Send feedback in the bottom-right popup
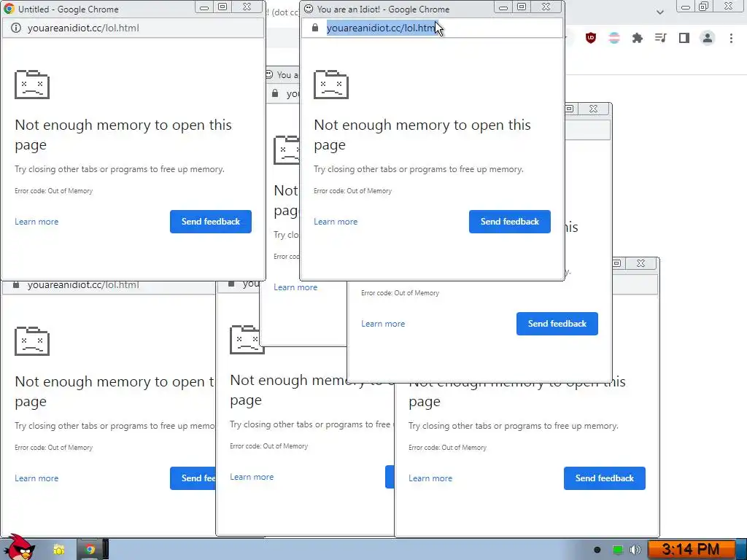Viewport: 747px width, 560px height. pyautogui.click(x=605, y=478)
